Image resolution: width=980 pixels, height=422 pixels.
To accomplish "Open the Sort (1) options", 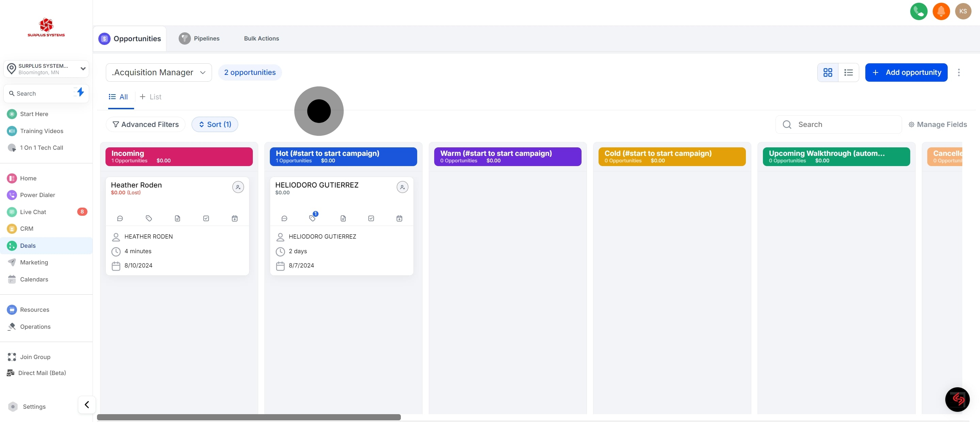I will tap(215, 125).
